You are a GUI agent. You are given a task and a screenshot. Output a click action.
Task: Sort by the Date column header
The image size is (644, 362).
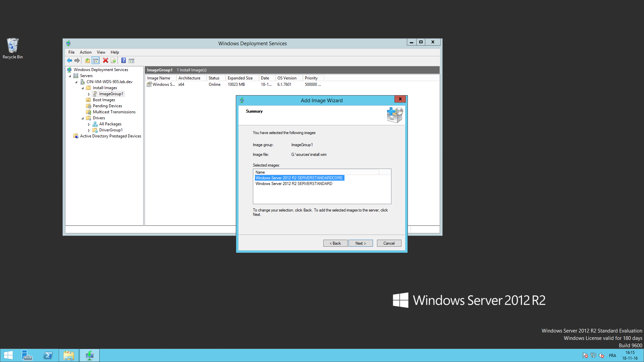(267, 78)
